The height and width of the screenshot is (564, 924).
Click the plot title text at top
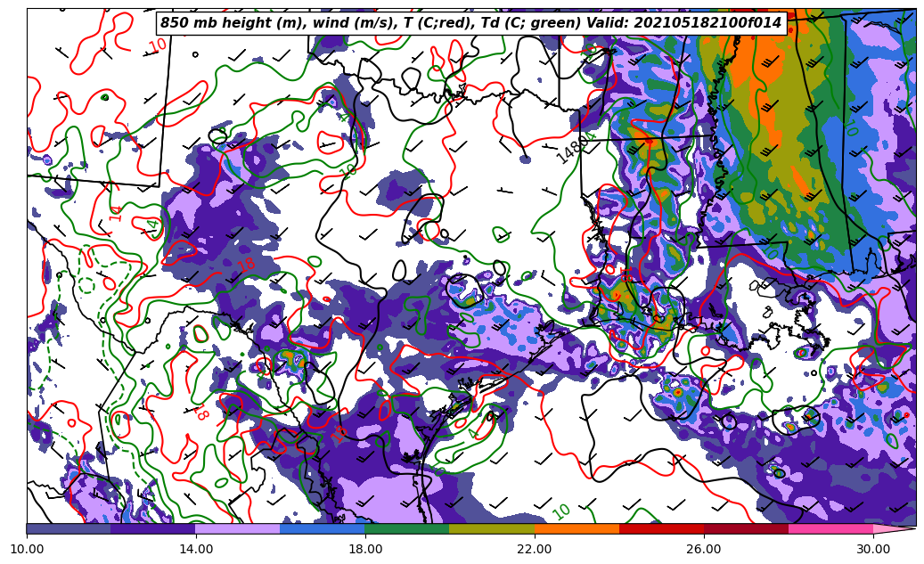pyautogui.click(x=470, y=23)
